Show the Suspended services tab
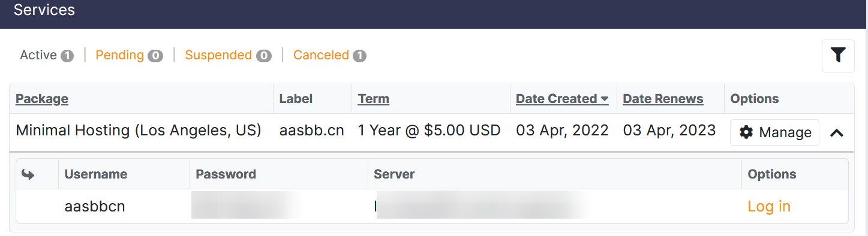The image size is (868, 236). [x=218, y=55]
